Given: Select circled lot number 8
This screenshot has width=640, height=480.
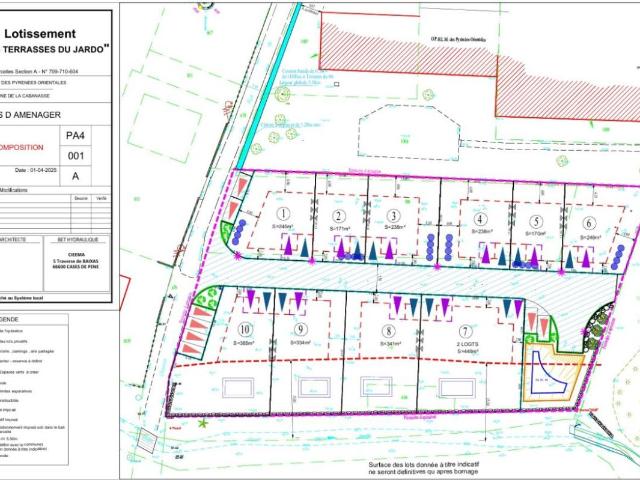Looking at the screenshot, I should pos(389,331).
